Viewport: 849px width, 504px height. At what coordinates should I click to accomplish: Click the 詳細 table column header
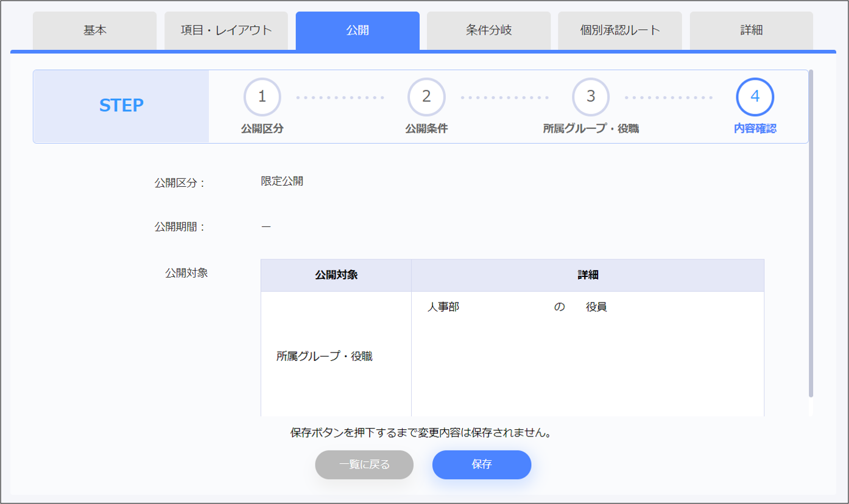click(587, 275)
